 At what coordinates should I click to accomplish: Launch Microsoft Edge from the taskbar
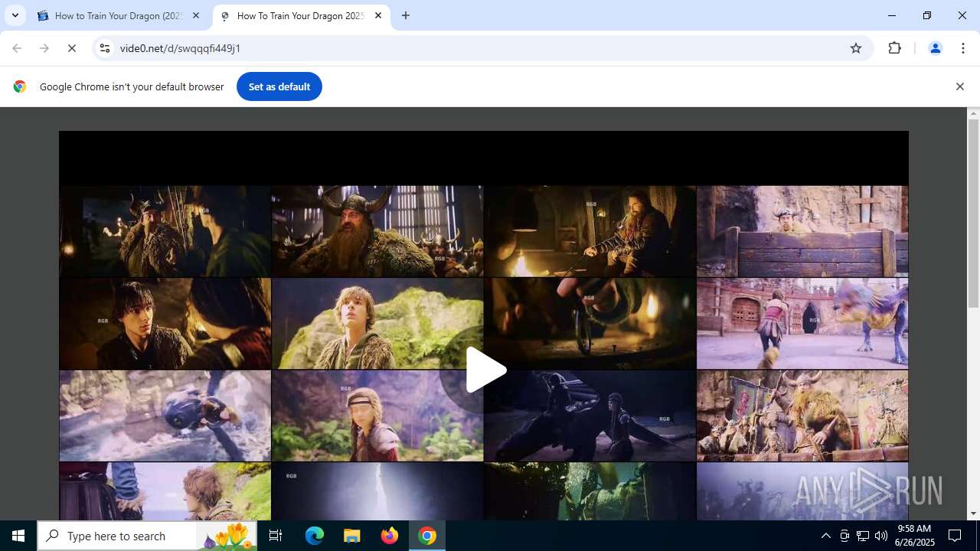[x=315, y=536]
